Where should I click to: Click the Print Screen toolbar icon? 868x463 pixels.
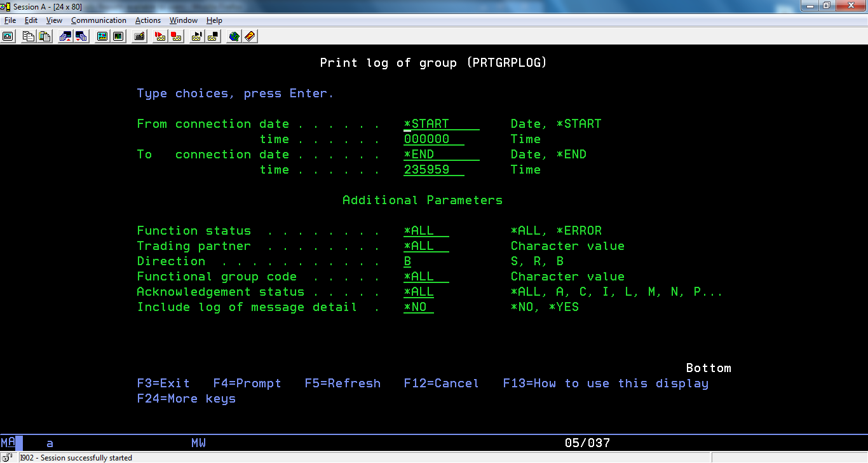pyautogui.click(x=8, y=36)
